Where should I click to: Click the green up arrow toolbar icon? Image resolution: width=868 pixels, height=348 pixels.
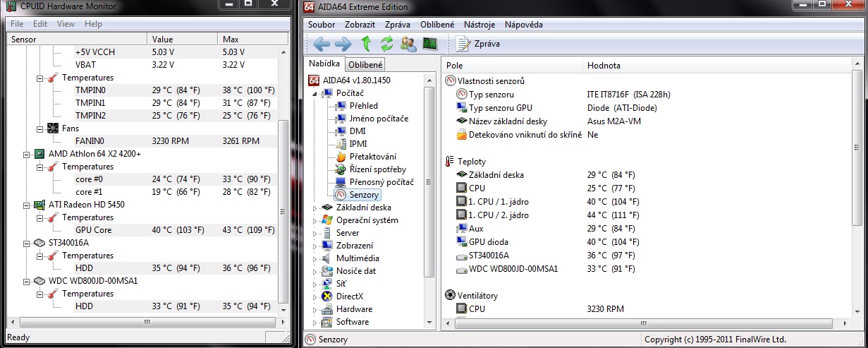click(x=365, y=44)
